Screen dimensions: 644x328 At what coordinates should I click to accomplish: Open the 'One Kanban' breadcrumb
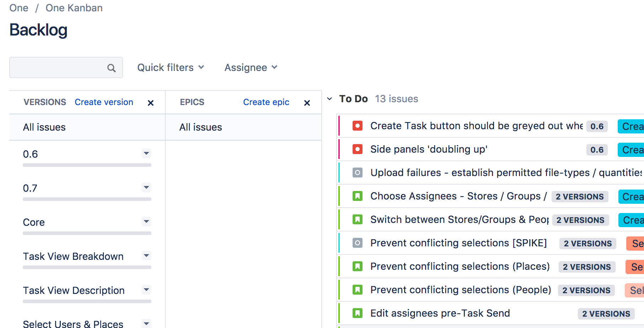[x=74, y=8]
